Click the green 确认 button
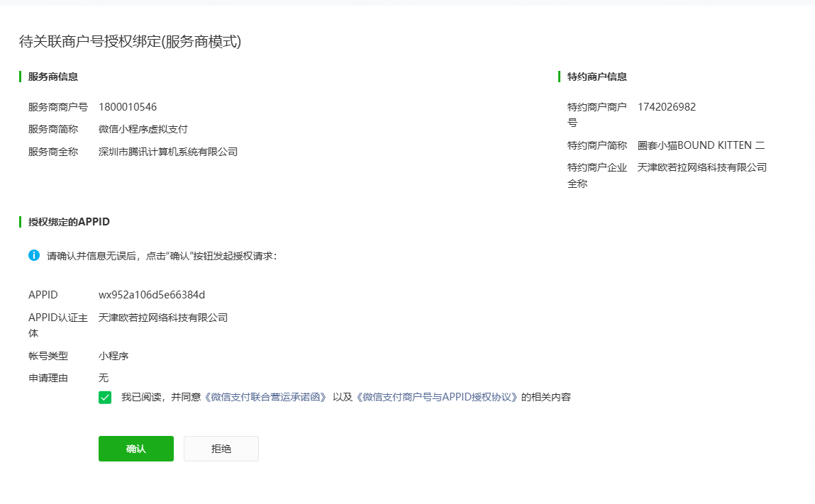Screen dimensions: 815x504 click(135, 449)
